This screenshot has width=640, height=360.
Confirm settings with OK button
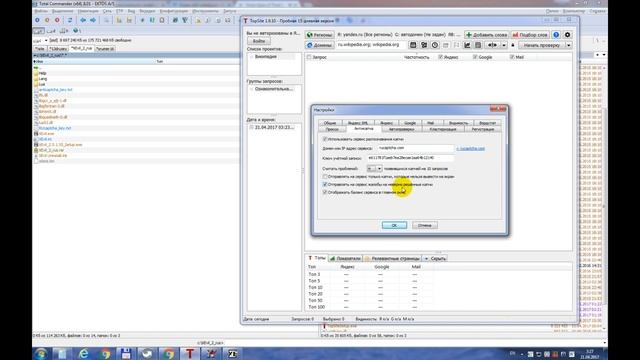coord(394,225)
